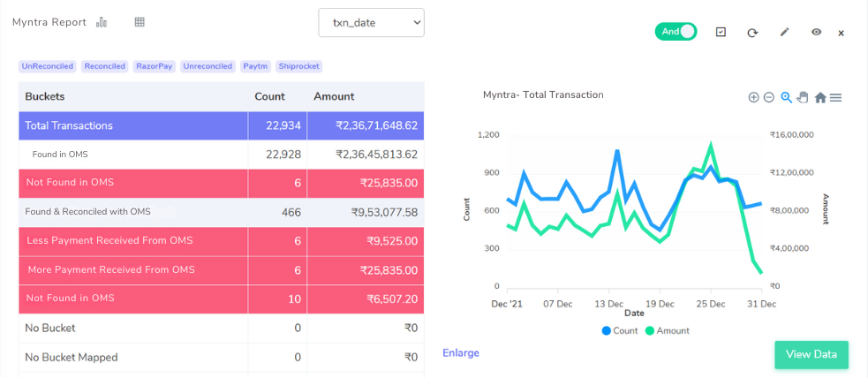Image resolution: width=868 pixels, height=378 pixels.
Task: Select the Reconciled filter tag
Action: click(104, 66)
